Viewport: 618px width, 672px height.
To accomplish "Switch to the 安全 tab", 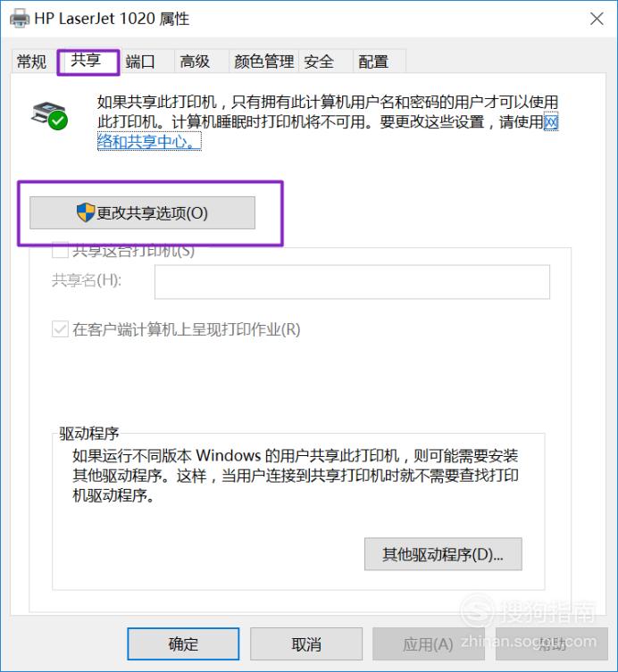I will point(319,62).
